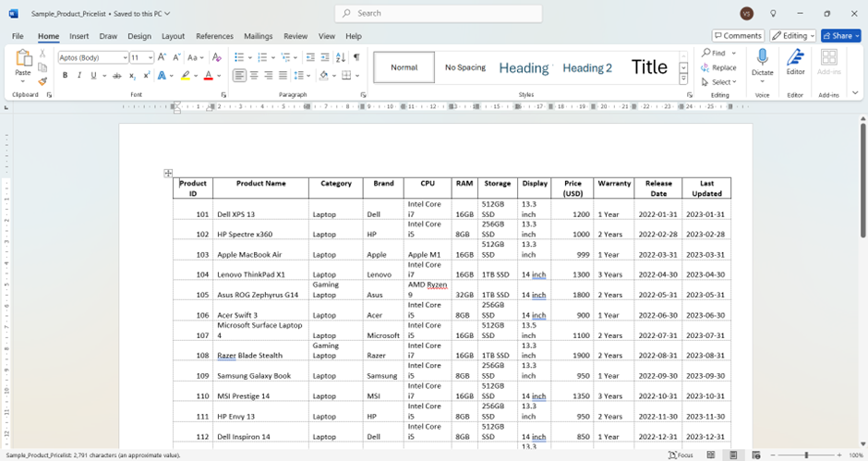This screenshot has width=868, height=461.
Task: Click the Search box in title bar
Action: [434, 13]
